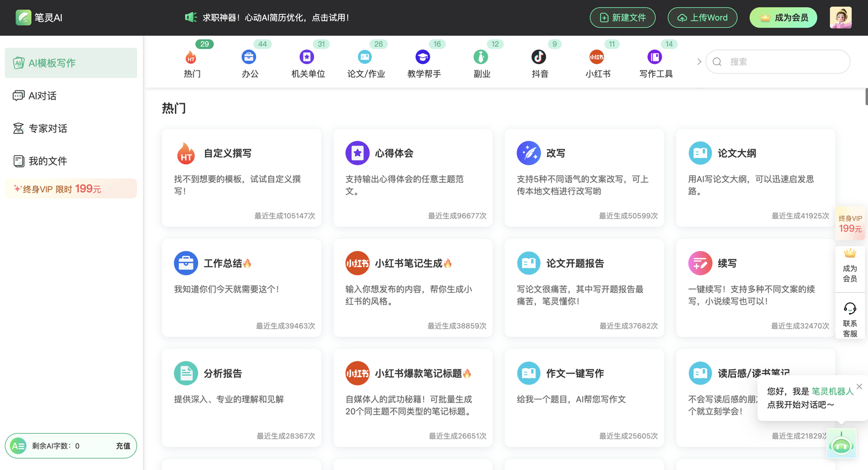Click the 论文开题报告 book icon

[529, 263]
